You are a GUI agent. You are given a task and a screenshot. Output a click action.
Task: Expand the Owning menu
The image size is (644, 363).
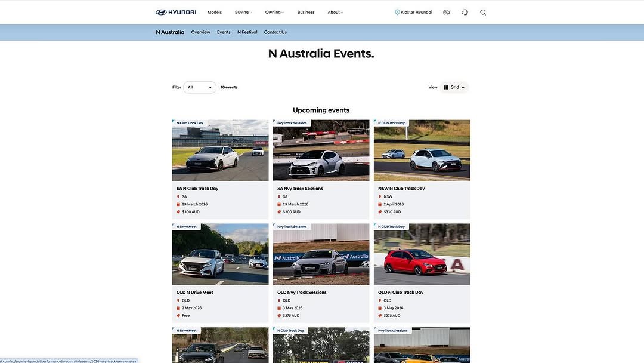(x=274, y=13)
